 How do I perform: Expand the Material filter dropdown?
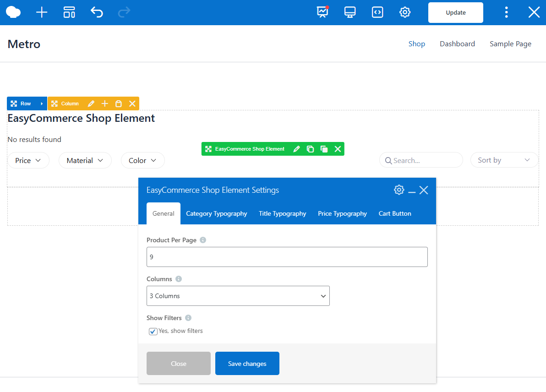(x=85, y=160)
